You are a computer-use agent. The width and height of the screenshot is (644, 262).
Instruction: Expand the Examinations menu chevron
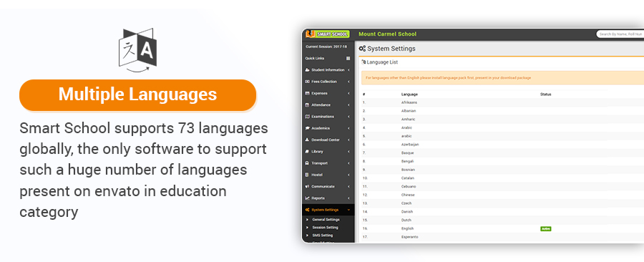pos(348,117)
